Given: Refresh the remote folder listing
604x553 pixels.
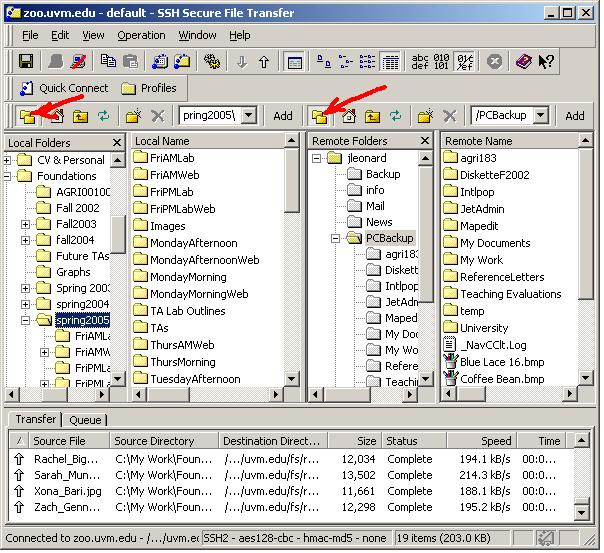Looking at the screenshot, I should pos(395,116).
